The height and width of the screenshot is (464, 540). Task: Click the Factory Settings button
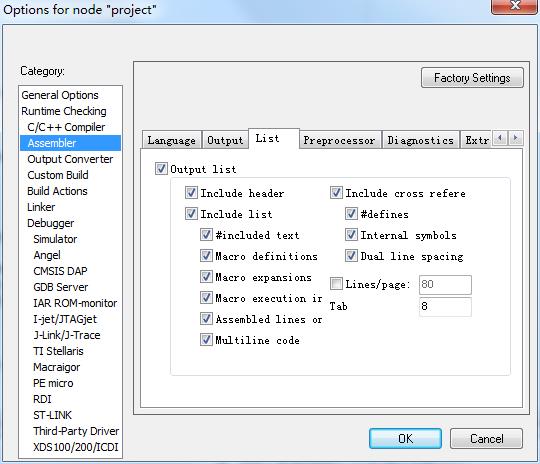[472, 78]
